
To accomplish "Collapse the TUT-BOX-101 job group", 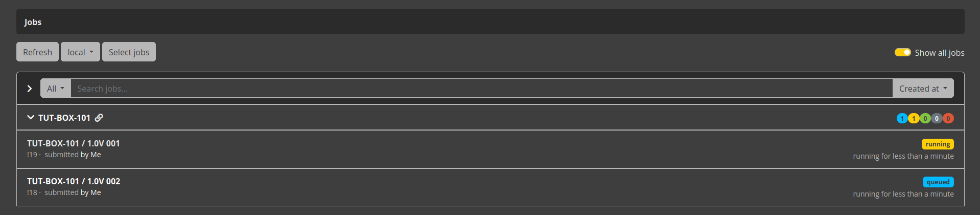I will 31,118.
